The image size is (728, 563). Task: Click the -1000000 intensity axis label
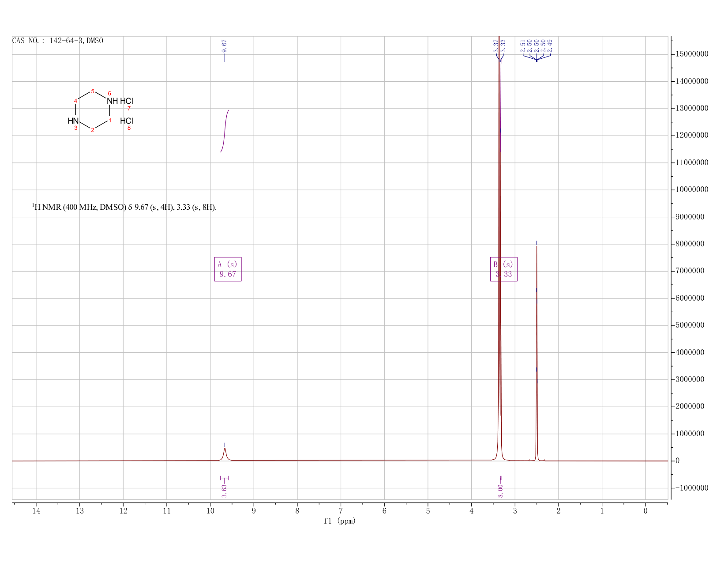[x=692, y=488]
